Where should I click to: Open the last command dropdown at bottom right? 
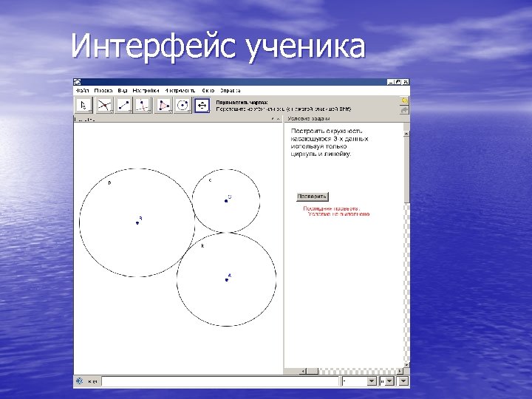tap(403, 381)
